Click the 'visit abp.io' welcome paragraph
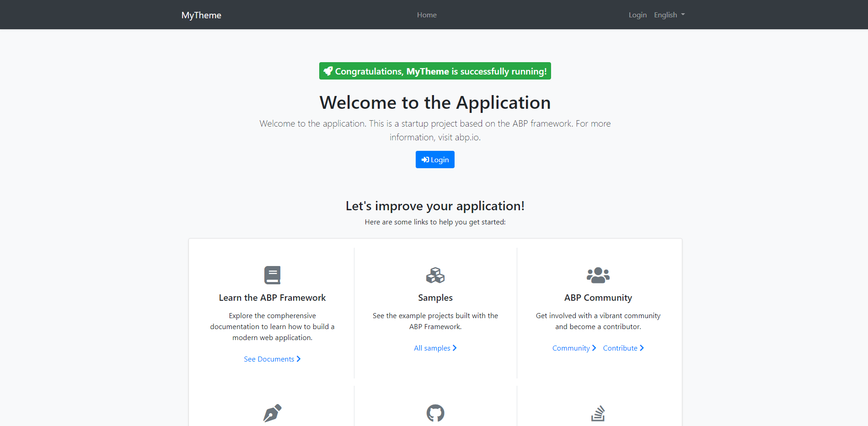868x426 pixels. (x=435, y=130)
